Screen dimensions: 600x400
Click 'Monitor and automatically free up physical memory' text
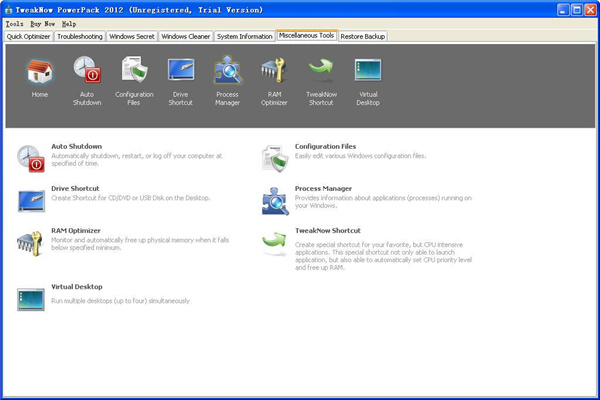tap(140, 244)
